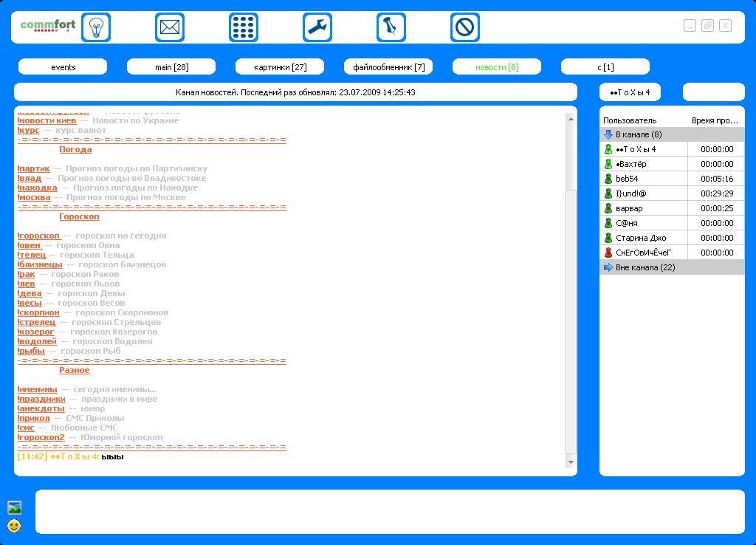
Task: Switch to the 'картинки [27]' channel tab
Action: coord(280,67)
